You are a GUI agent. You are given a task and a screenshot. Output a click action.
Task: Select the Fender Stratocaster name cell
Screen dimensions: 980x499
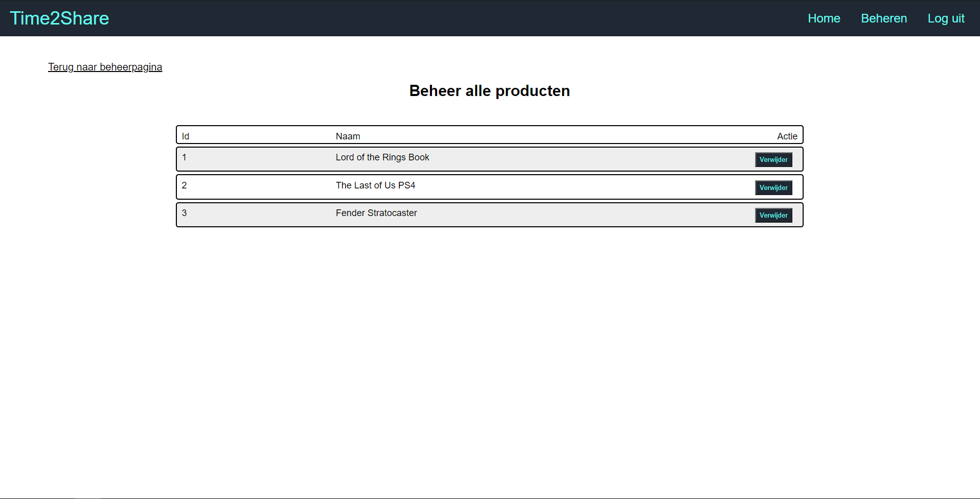click(x=376, y=213)
